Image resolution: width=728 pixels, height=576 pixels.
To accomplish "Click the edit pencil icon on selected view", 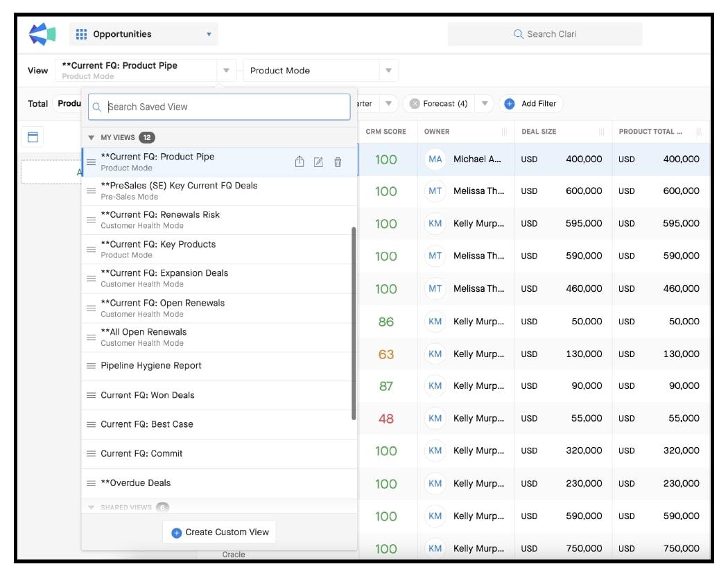I will [x=318, y=162].
